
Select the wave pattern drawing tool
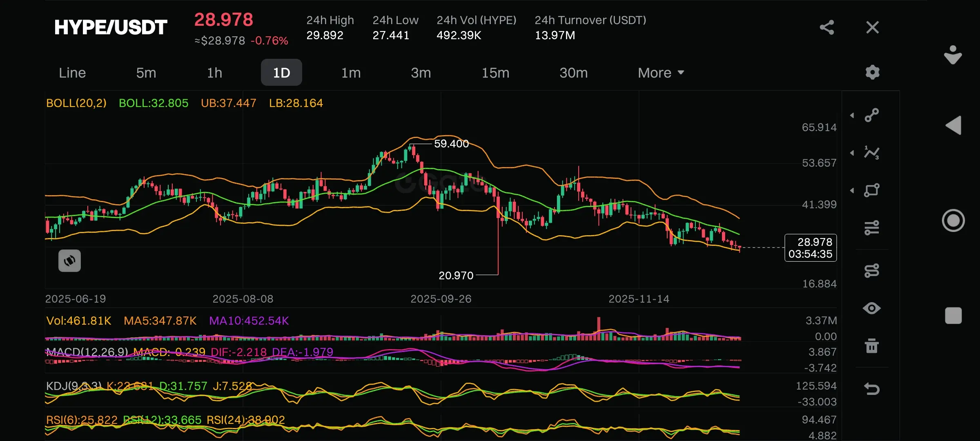(x=872, y=153)
